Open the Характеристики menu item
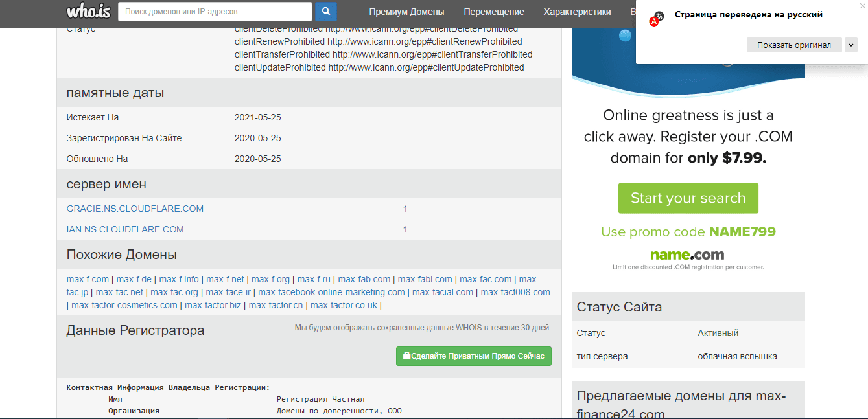The width and height of the screenshot is (868, 419). [x=577, y=12]
